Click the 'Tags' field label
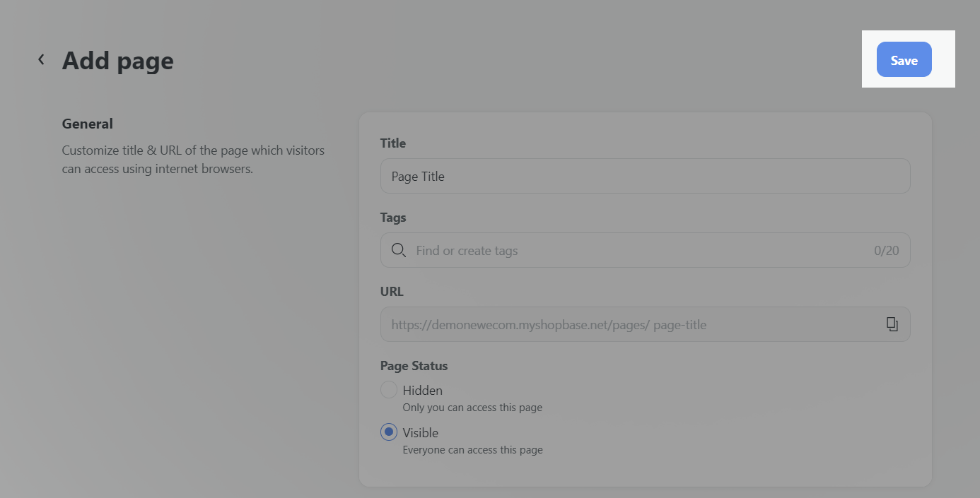 [x=393, y=218]
